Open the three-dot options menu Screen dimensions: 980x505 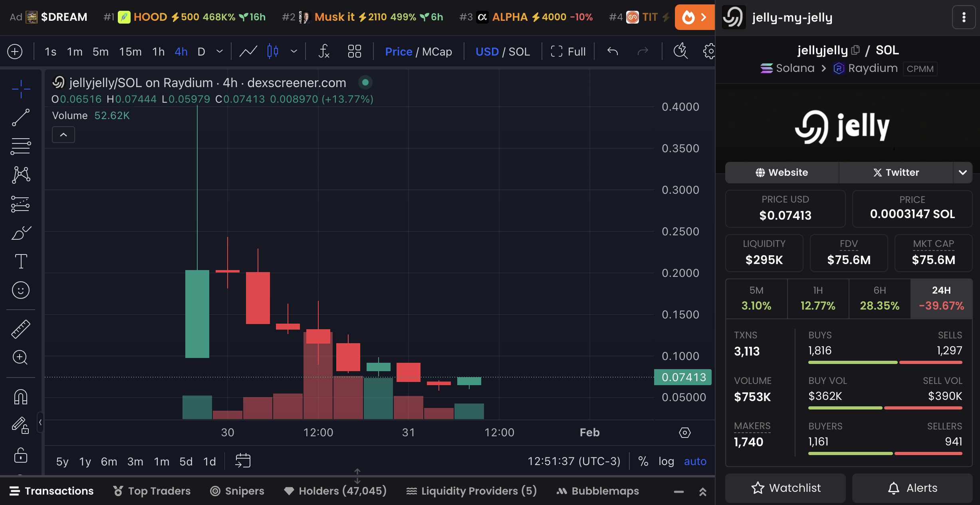tap(964, 17)
